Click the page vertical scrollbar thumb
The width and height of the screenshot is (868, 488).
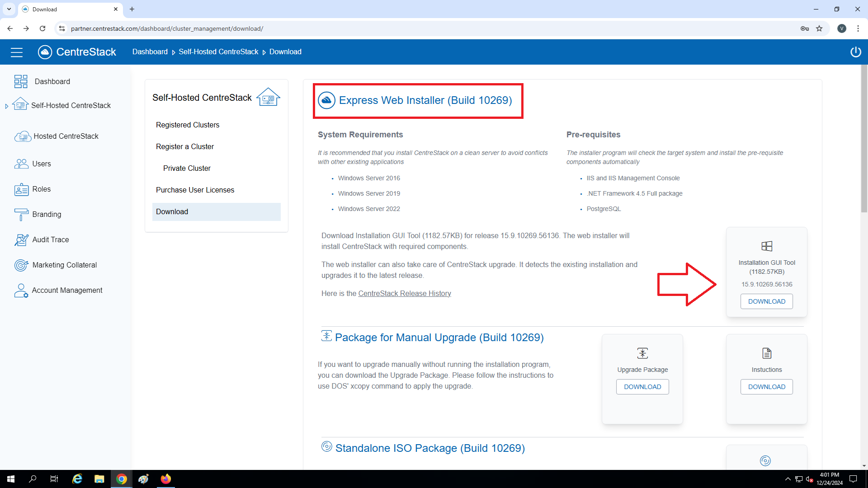click(x=864, y=139)
